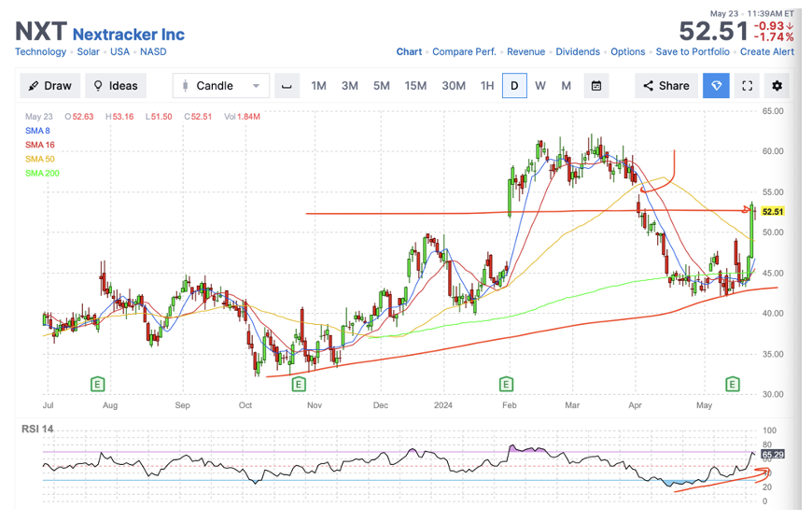Viewport: 812px width, 522px height.
Task: Click Create Alert link
Action: pyautogui.click(x=767, y=52)
